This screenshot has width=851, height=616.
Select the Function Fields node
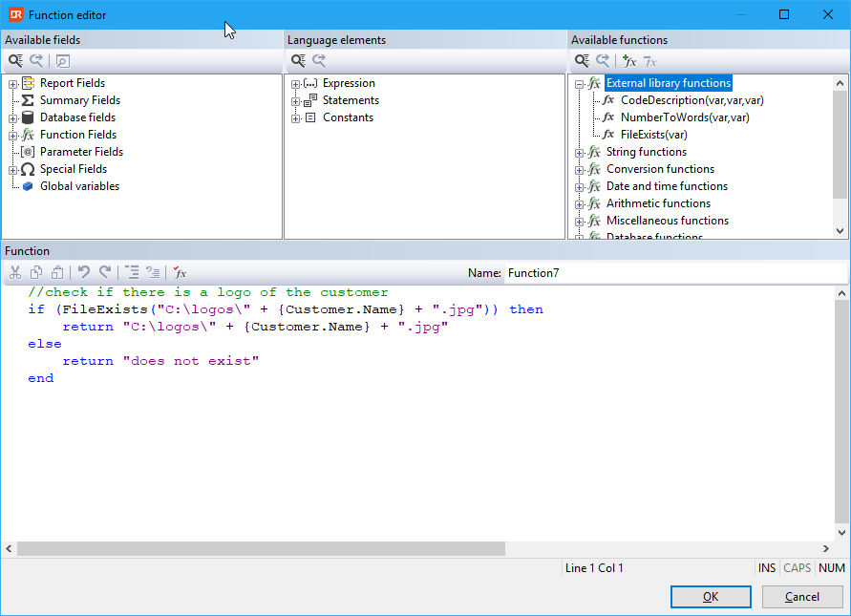point(78,135)
